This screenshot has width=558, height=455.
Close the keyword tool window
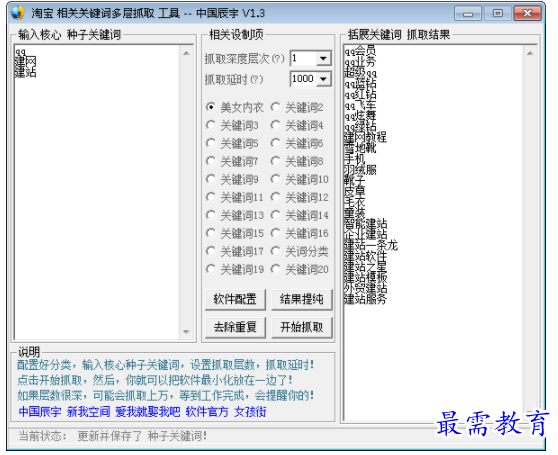click(528, 14)
